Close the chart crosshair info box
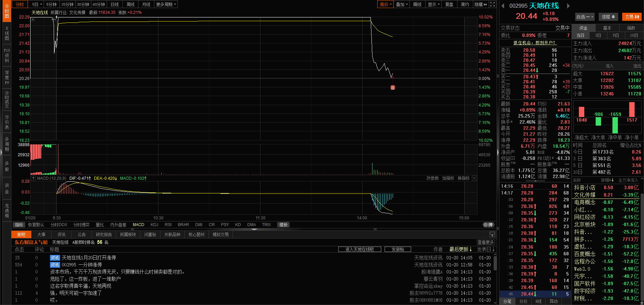644x305 pixels. (x=33, y=19)
